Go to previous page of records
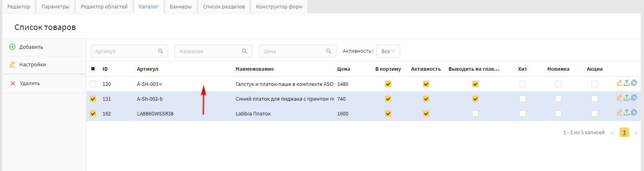This screenshot has width=644, height=171. pyautogui.click(x=612, y=133)
